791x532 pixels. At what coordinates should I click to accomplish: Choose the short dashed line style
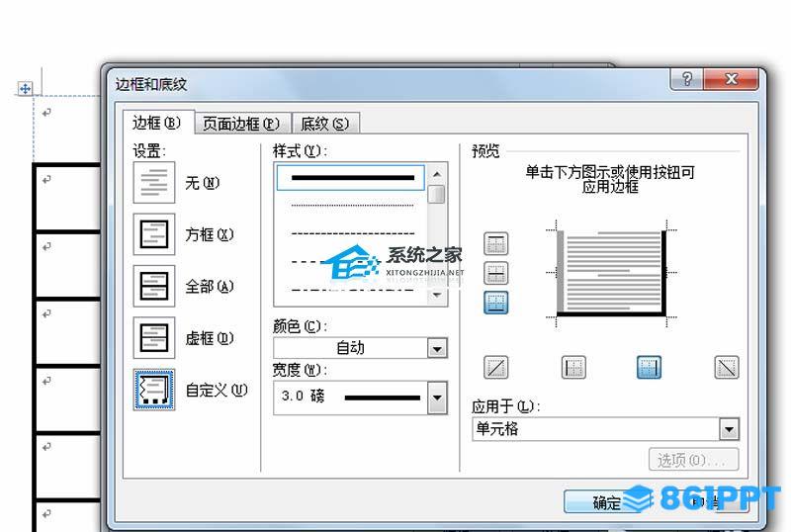(x=353, y=233)
